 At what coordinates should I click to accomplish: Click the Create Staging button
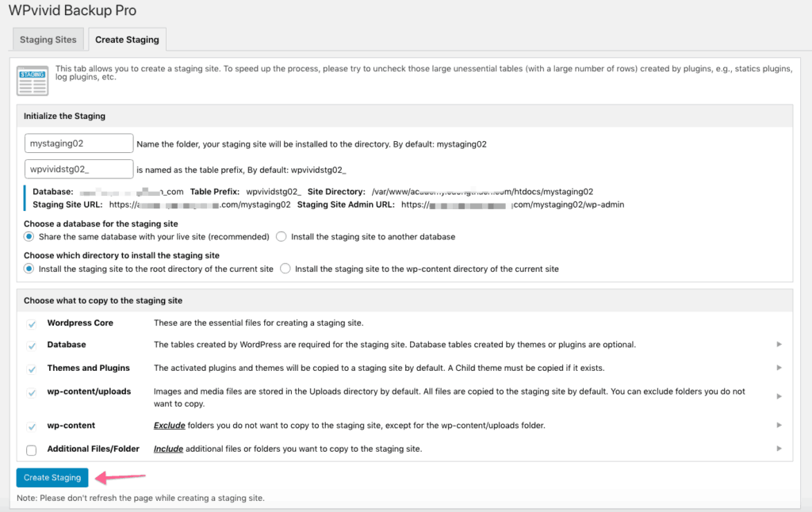[x=52, y=477]
